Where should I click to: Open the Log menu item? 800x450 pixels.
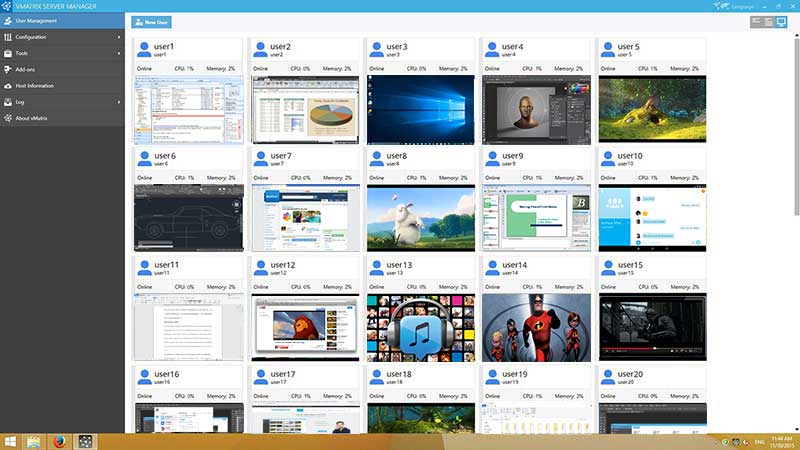[21, 102]
